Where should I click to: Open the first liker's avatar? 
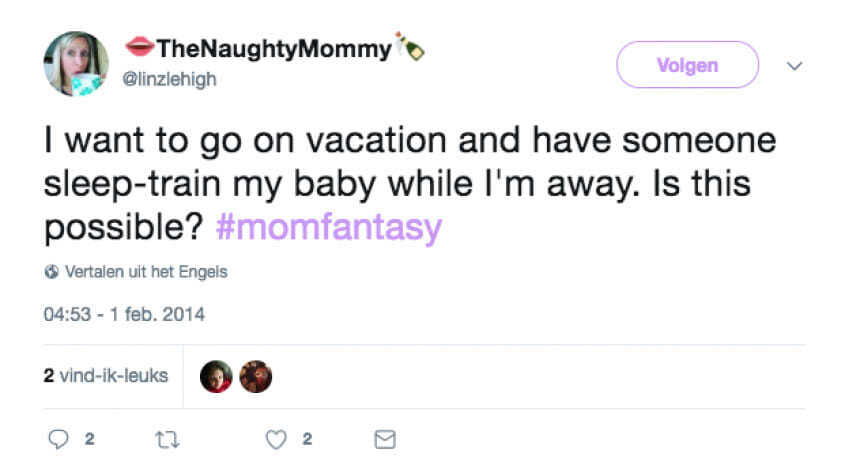[217, 377]
